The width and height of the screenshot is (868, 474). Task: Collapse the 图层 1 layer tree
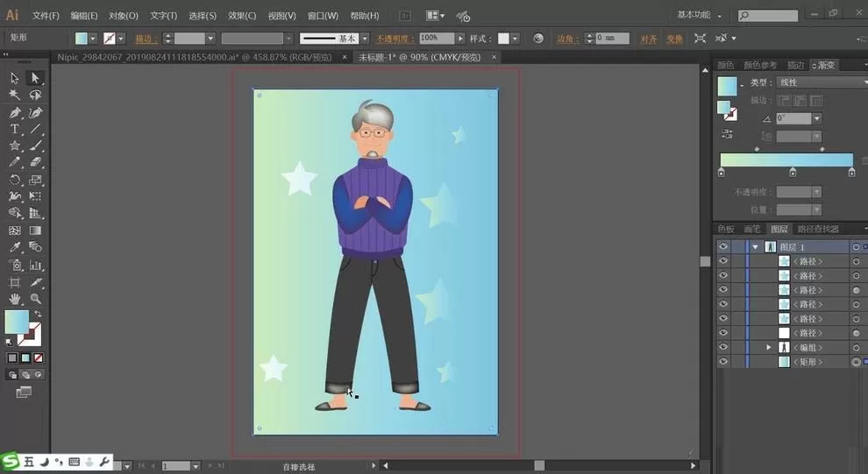[x=755, y=247]
